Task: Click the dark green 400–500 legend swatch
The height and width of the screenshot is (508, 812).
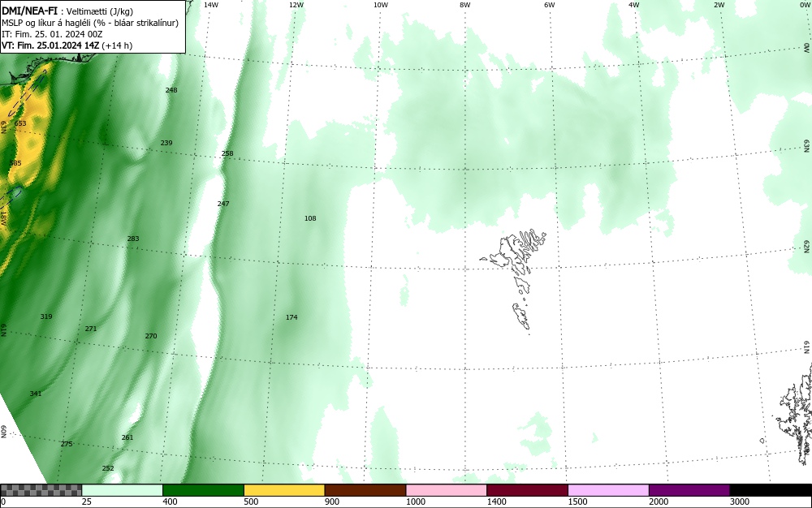Action: [203, 490]
